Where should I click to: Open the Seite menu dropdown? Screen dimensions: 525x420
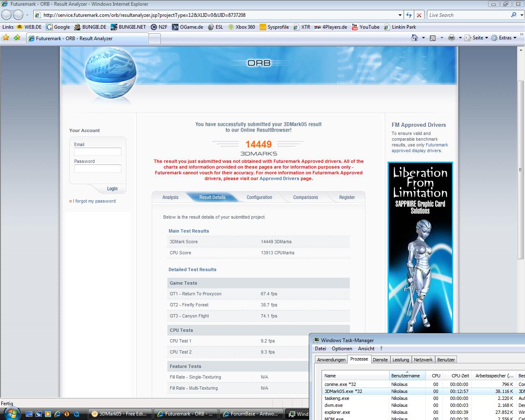pyautogui.click(x=477, y=38)
